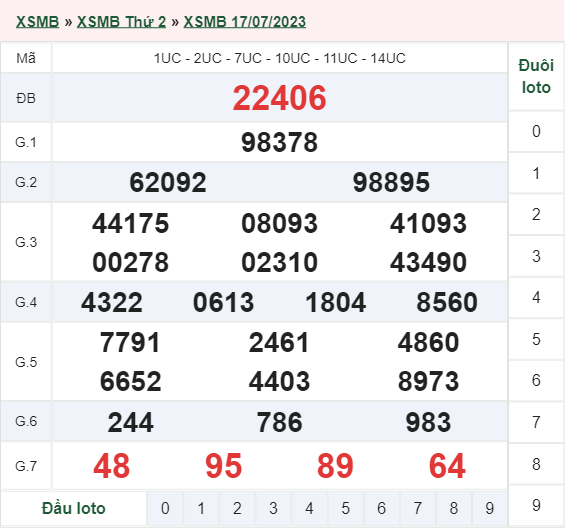Click the G.3 number 41093
The image size is (565, 528).
click(428, 223)
